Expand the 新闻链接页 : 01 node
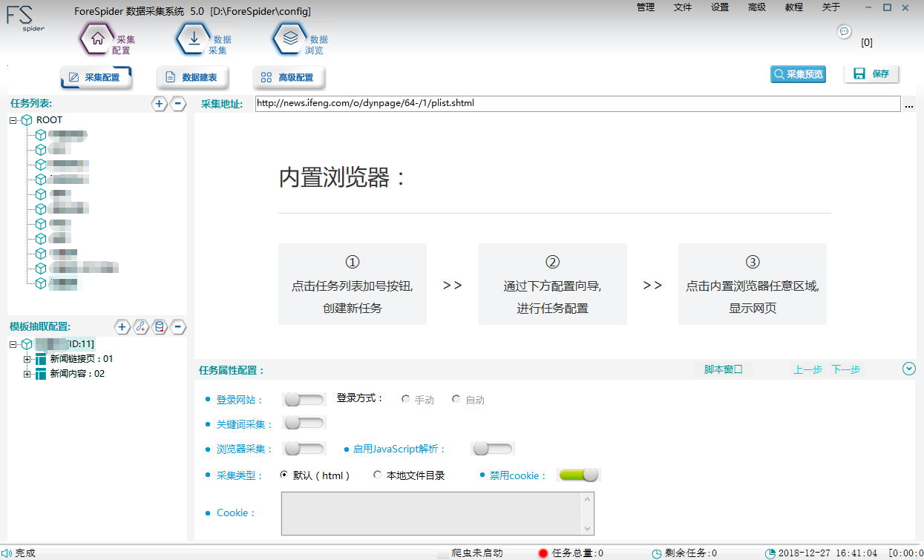Image resolution: width=924 pixels, height=560 pixels. [27, 359]
